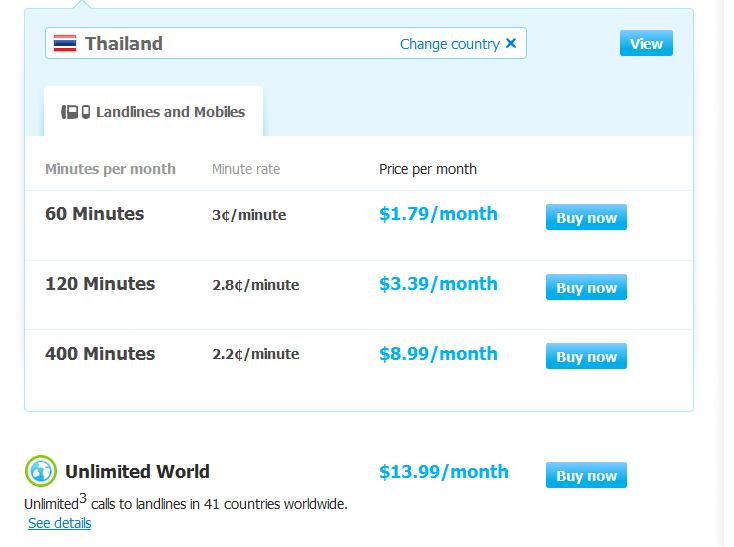Click the $3.39/month price

point(438,284)
